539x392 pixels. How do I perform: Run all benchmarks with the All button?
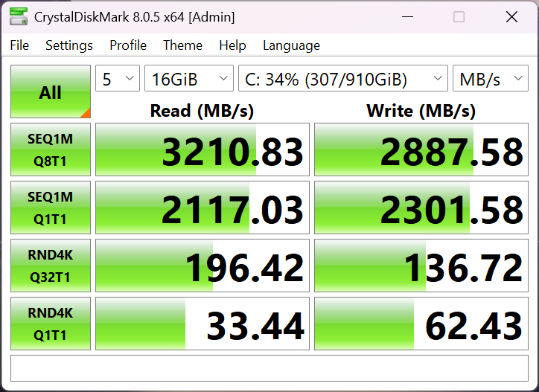tap(51, 91)
